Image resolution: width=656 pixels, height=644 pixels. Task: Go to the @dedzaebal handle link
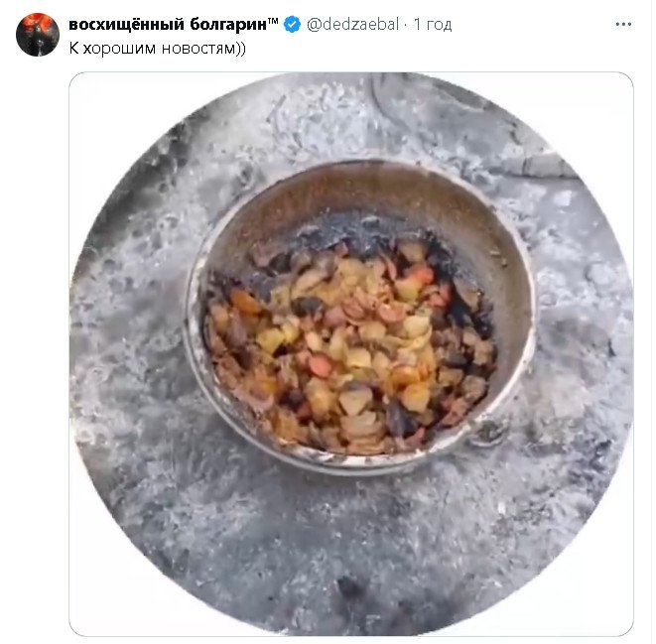[x=354, y=24]
